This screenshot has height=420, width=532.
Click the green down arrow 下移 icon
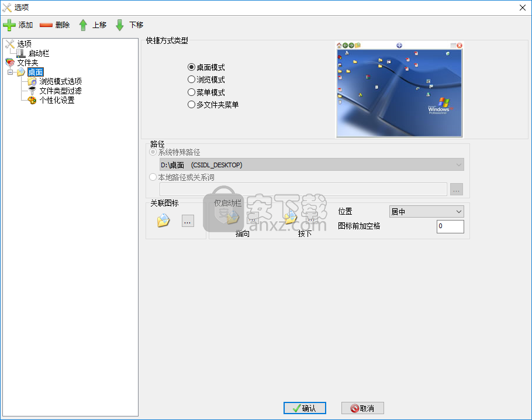[119, 25]
